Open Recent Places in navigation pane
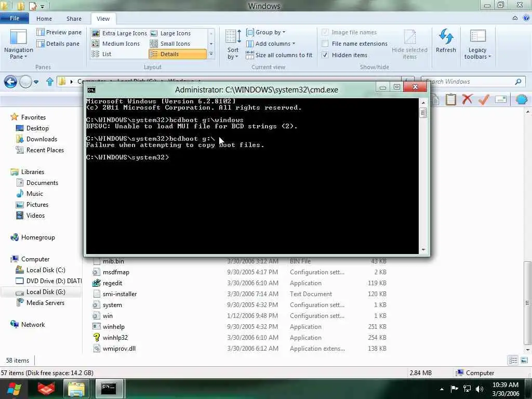This screenshot has width=532, height=399. [x=45, y=150]
